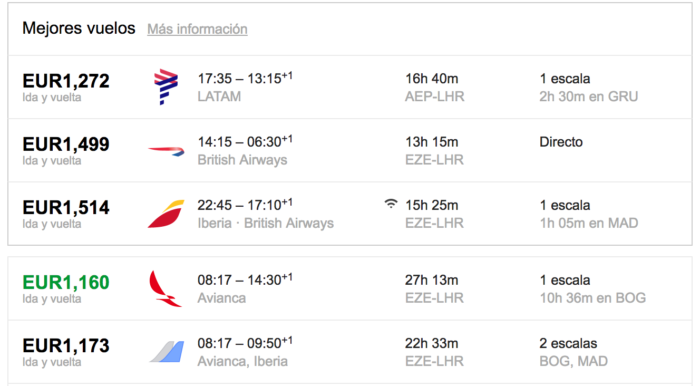Open the 14:15 – 06:30 British Airways flight

[245, 142]
